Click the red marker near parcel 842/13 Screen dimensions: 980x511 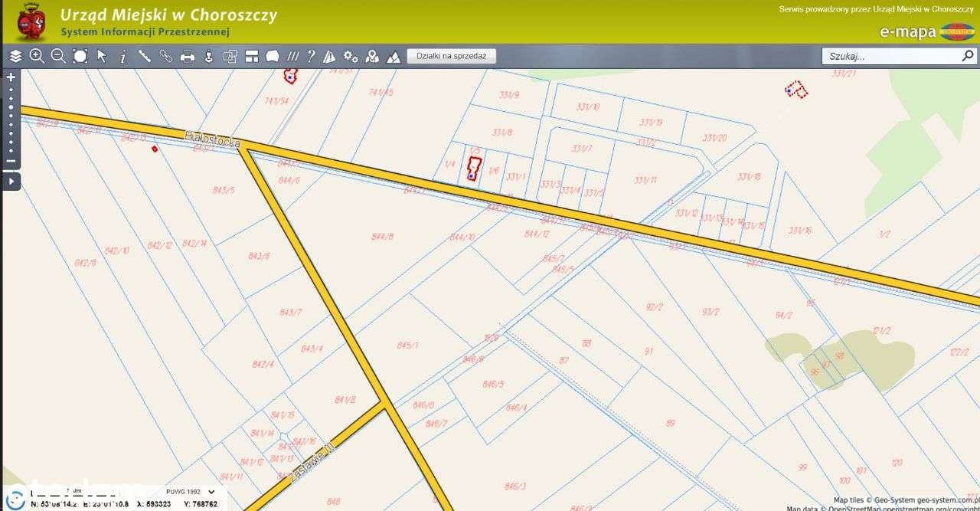coord(155,149)
